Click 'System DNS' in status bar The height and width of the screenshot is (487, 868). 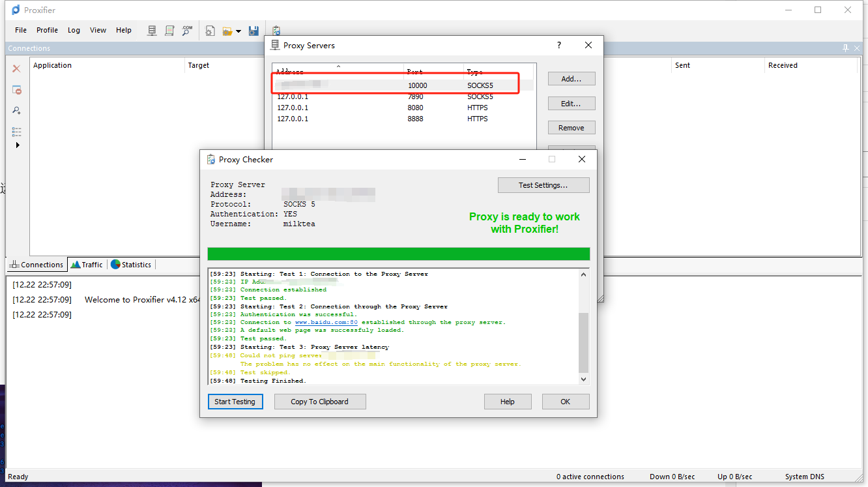point(805,477)
